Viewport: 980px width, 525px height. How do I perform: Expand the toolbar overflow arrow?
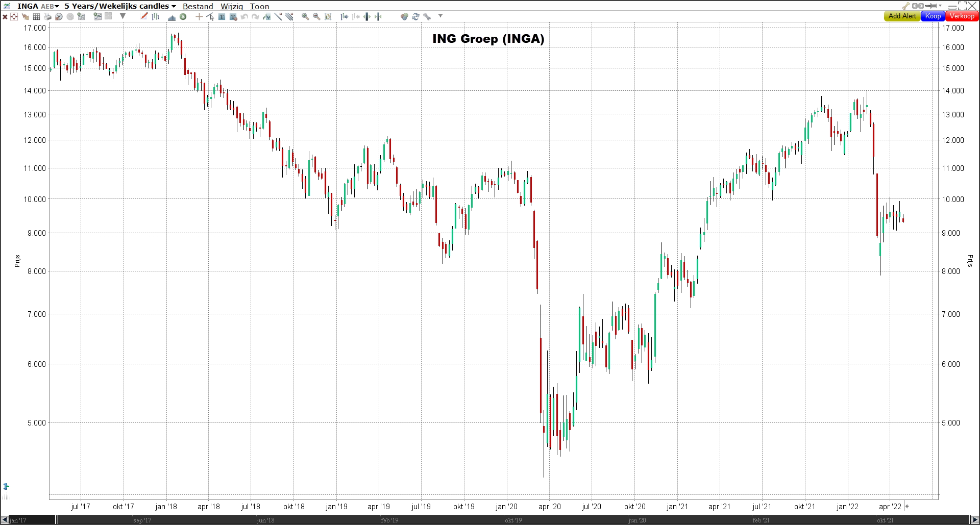pyautogui.click(x=440, y=16)
